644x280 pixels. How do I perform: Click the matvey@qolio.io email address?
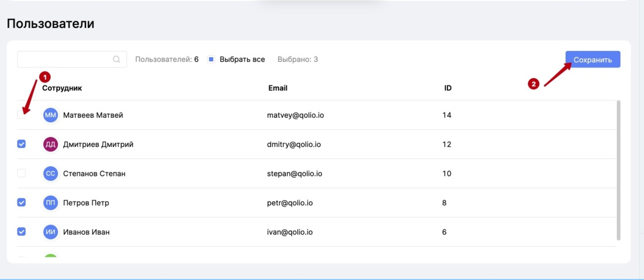coord(295,115)
